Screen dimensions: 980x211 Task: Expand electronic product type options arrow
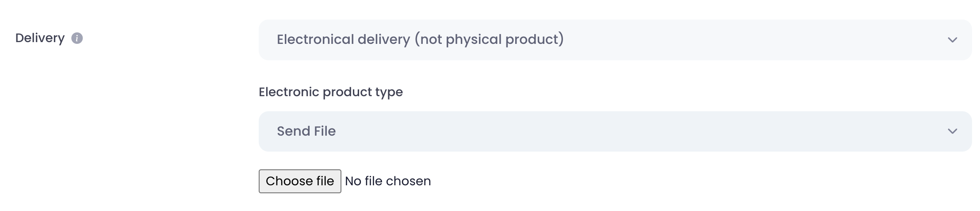[x=952, y=131]
